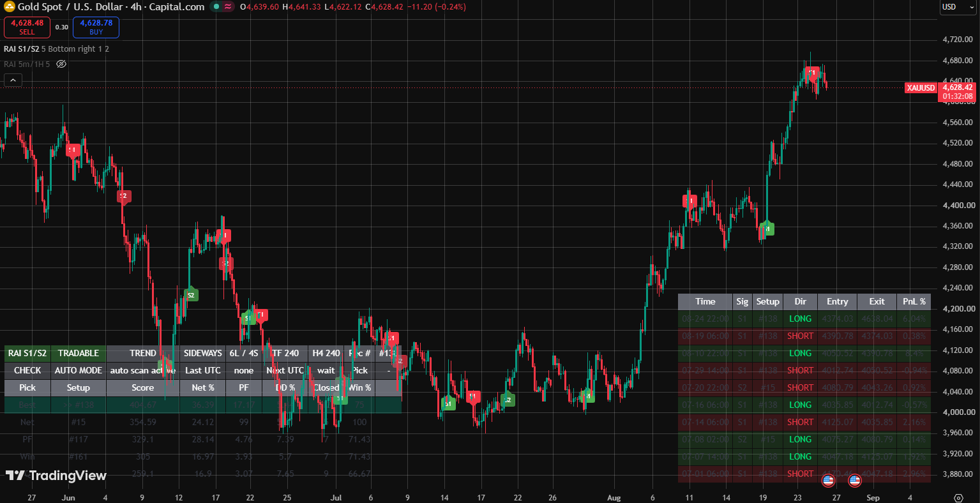Click the Entry column header

(x=837, y=301)
